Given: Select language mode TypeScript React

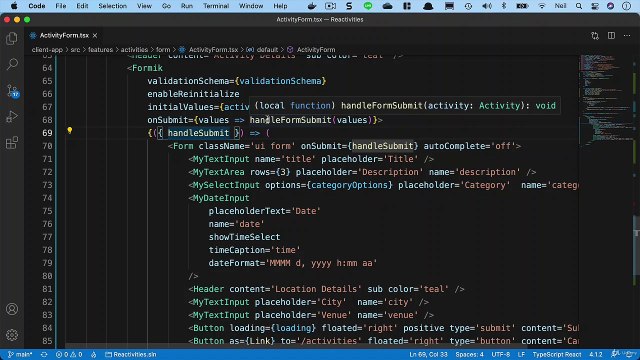Looking at the screenshot, I should [x=557, y=354].
